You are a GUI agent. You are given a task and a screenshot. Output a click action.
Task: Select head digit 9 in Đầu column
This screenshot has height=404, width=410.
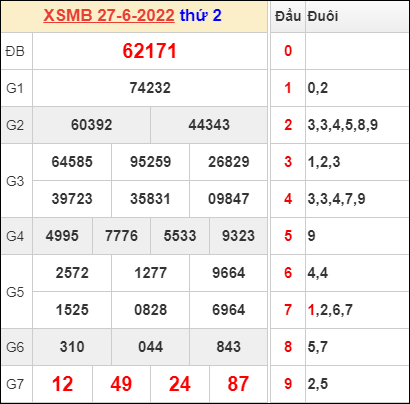click(288, 384)
